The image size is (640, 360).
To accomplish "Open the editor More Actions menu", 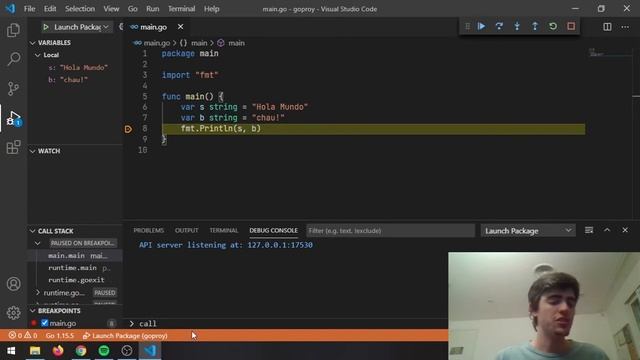I will point(625,27).
